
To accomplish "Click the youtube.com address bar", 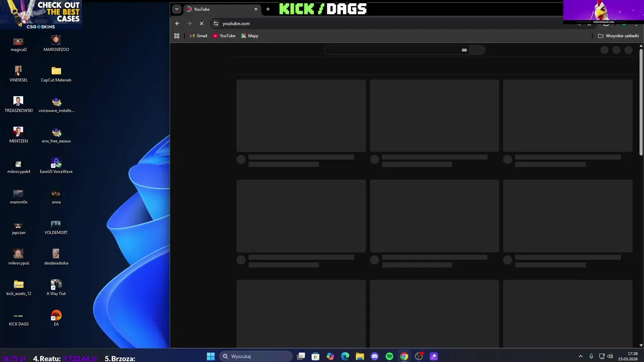I will click(392, 24).
